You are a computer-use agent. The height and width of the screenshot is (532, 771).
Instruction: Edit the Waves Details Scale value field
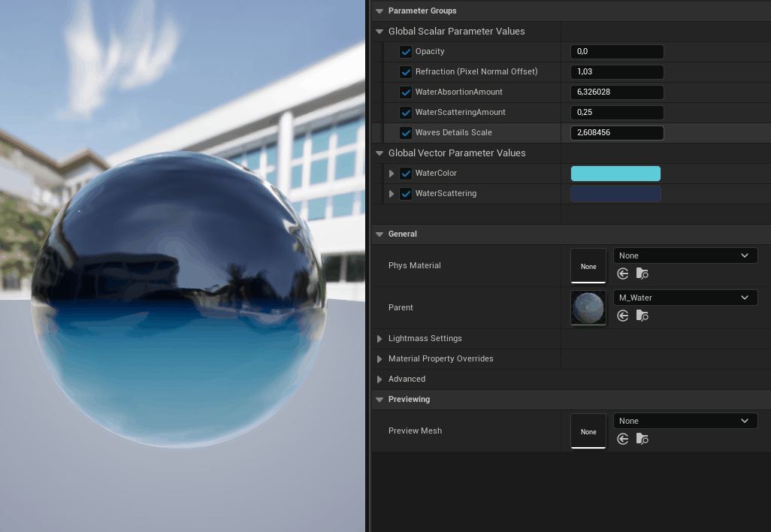pyautogui.click(x=616, y=131)
